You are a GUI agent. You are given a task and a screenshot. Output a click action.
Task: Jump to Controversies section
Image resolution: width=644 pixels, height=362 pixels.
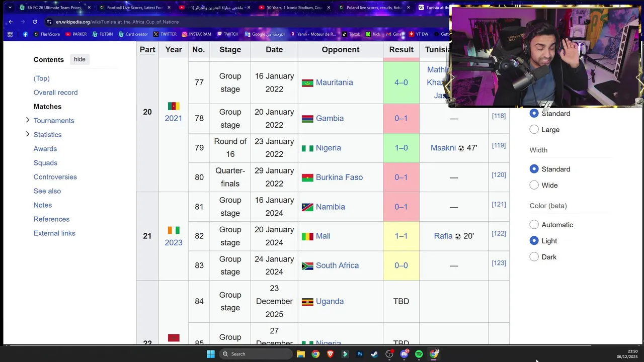(55, 177)
